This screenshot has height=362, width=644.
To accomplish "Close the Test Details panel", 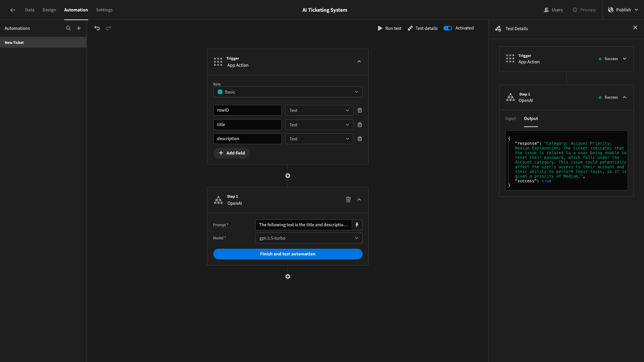I will (635, 28).
